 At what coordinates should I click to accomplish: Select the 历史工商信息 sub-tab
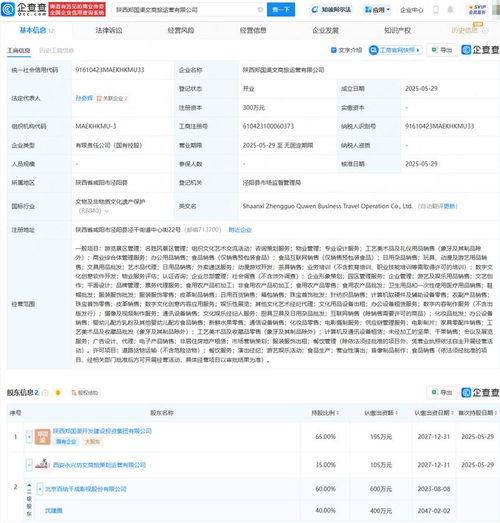point(56,50)
